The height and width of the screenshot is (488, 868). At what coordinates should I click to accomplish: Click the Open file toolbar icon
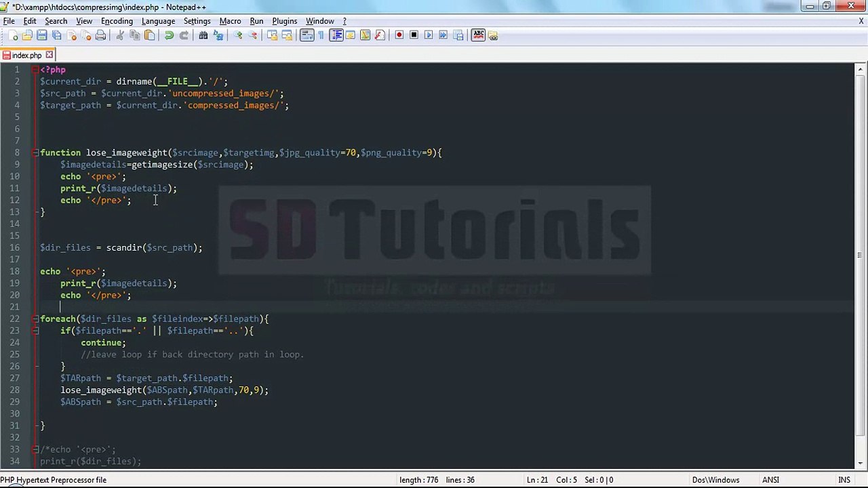pyautogui.click(x=28, y=35)
